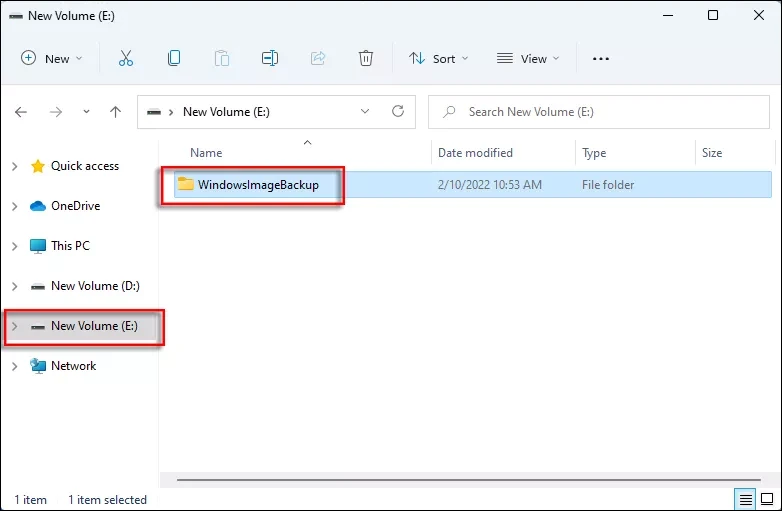Image resolution: width=782 pixels, height=511 pixels.
Task: Click the Search New Volume (E:) box
Action: click(x=598, y=112)
